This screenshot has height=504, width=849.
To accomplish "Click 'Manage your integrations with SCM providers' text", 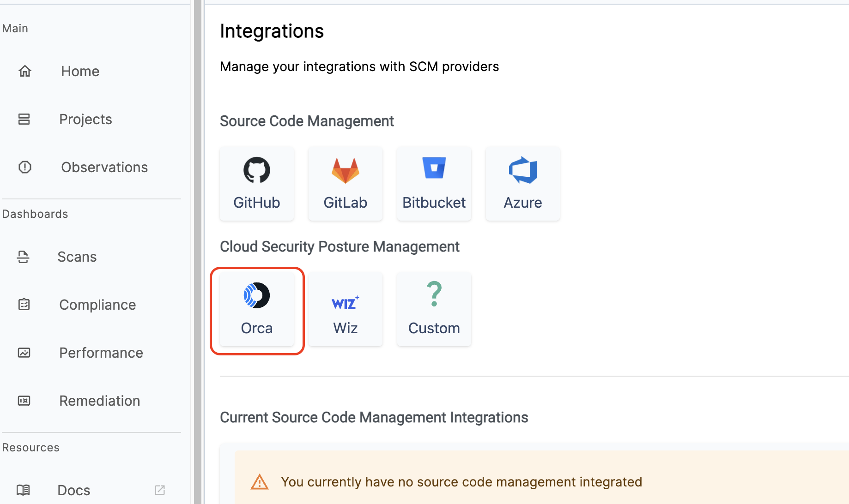I will [359, 66].
